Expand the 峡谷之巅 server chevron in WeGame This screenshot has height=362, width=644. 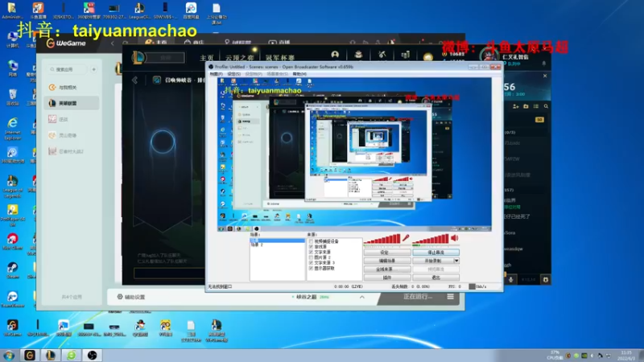tap(361, 297)
